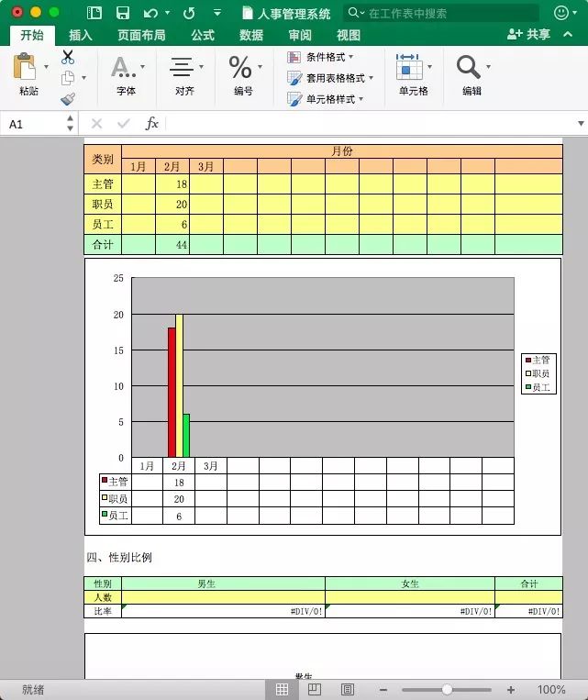Click the fx insert function button
Image resolution: width=588 pixels, height=700 pixels.
click(152, 124)
